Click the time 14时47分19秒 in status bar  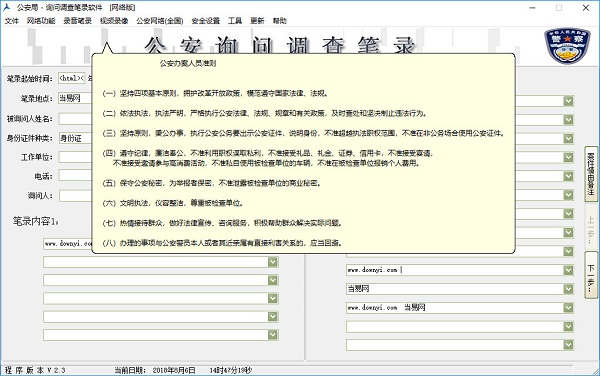pos(231,370)
